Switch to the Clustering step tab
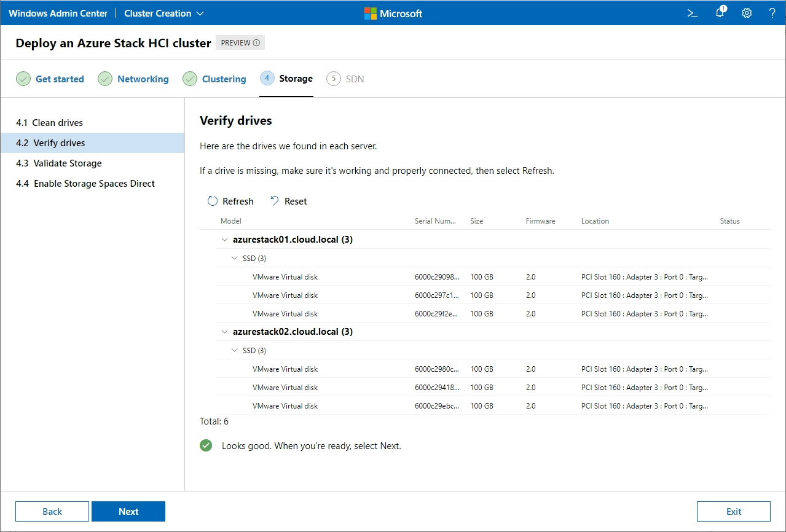Image resolution: width=786 pixels, height=532 pixels. tap(224, 79)
